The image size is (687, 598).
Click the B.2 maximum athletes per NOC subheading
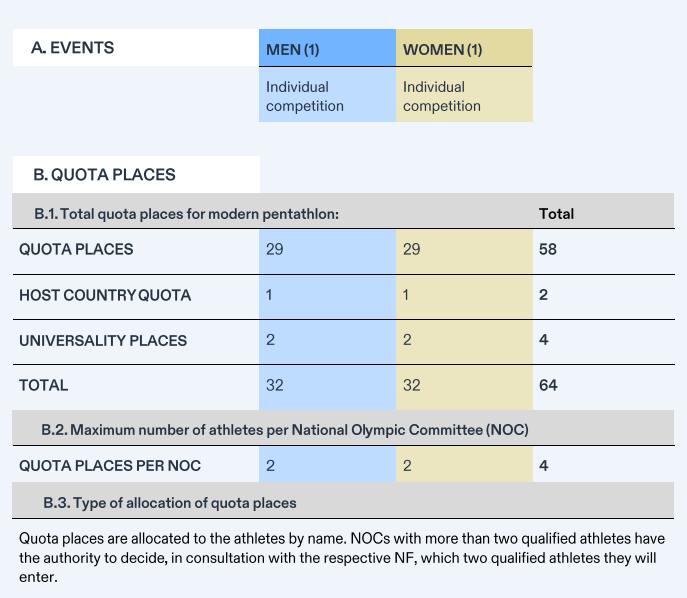[284, 430]
